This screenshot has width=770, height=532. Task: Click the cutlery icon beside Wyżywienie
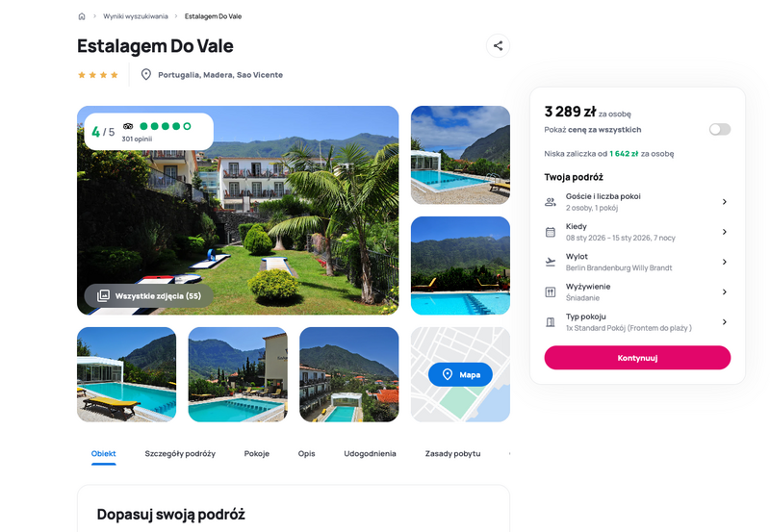point(551,292)
